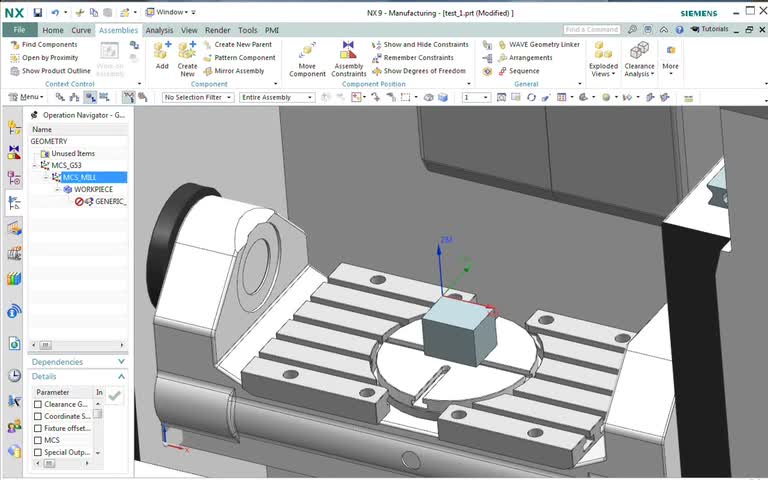Toggle the Coordinate S... checkbox
Viewport: 768px width, 480px height.
[x=38, y=416]
